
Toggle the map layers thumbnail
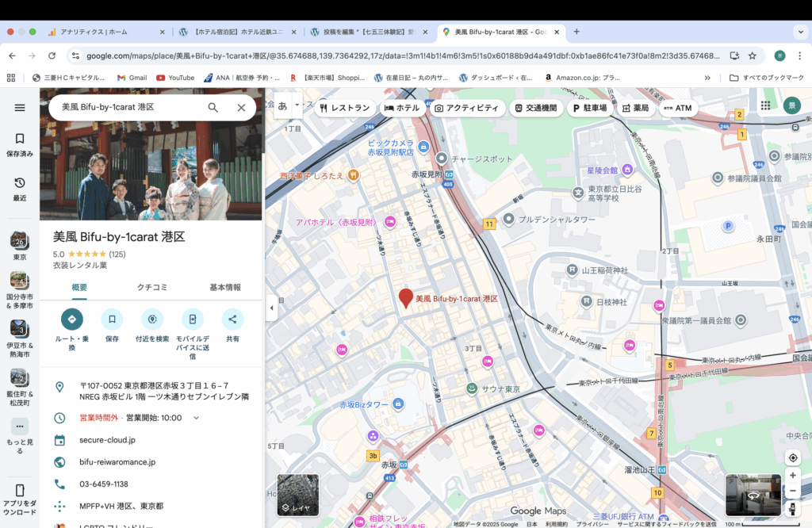pyautogui.click(x=298, y=495)
